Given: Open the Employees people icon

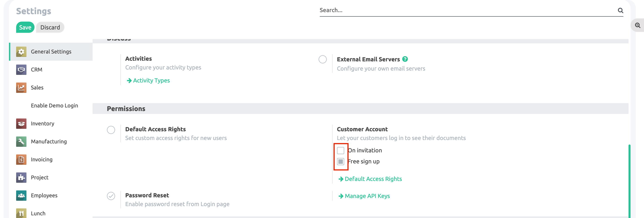Looking at the screenshot, I should [x=21, y=196].
